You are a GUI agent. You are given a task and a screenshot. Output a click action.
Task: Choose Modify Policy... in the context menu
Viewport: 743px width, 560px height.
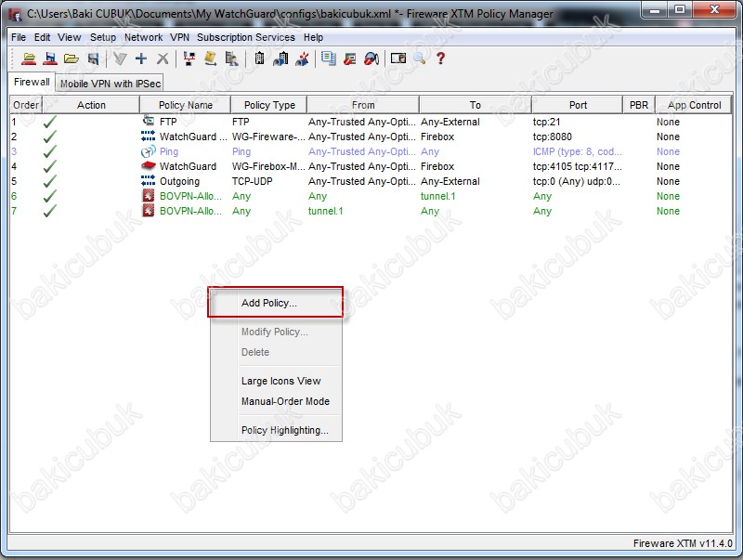tap(276, 332)
